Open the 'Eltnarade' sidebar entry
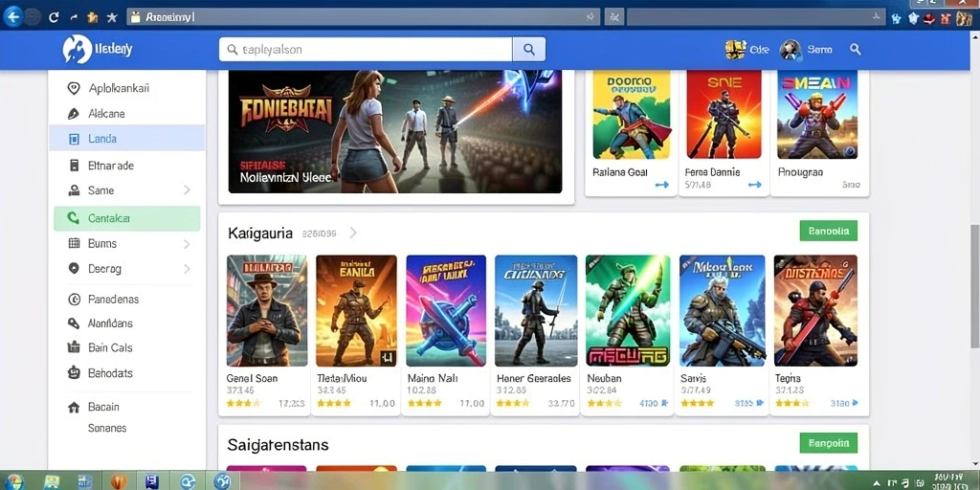Screen dimensions: 980x490 pyautogui.click(x=127, y=166)
